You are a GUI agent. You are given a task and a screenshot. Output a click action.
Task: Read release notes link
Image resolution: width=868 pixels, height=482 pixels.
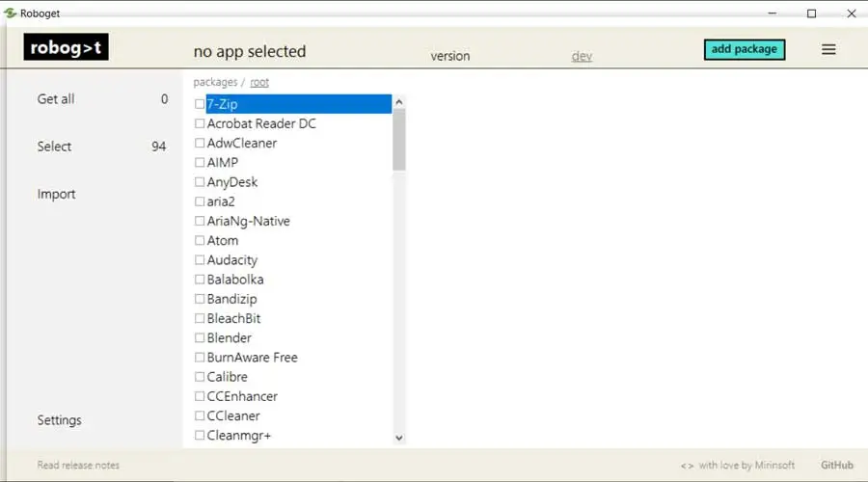78,465
